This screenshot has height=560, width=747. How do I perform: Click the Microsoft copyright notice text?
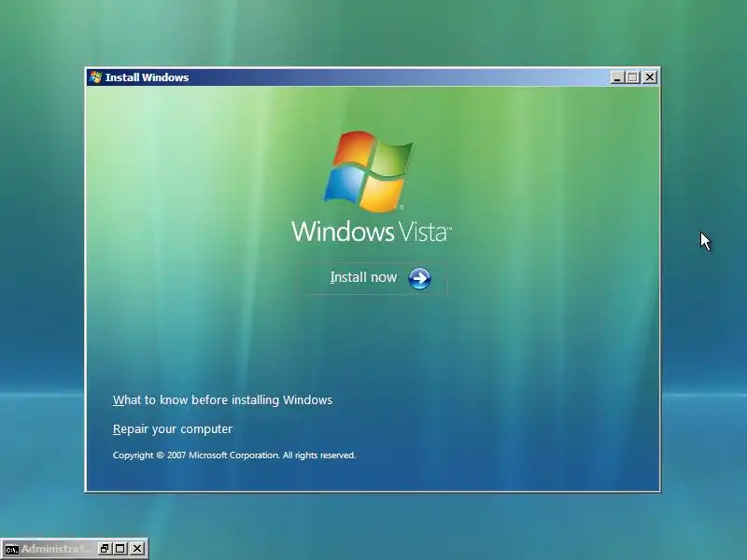234,455
